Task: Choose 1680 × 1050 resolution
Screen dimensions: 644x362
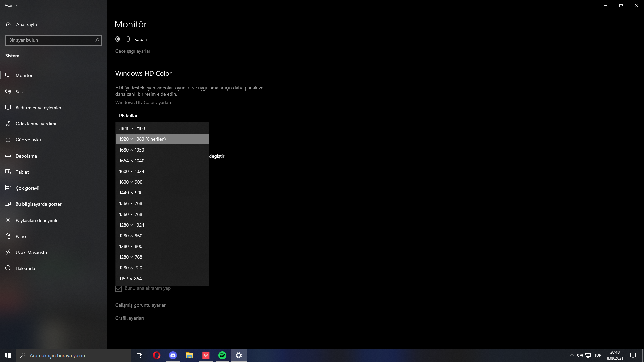Action: click(x=162, y=150)
